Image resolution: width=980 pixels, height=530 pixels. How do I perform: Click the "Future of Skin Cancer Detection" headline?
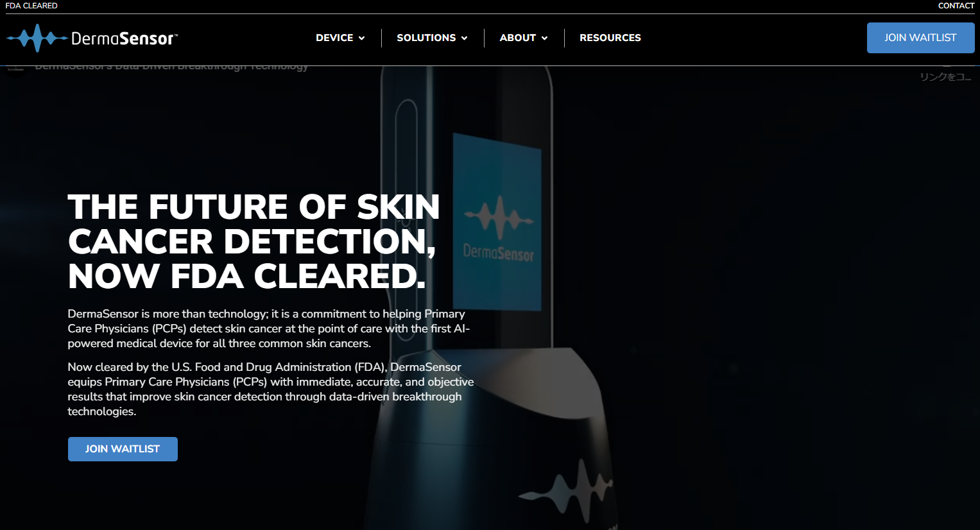(254, 242)
